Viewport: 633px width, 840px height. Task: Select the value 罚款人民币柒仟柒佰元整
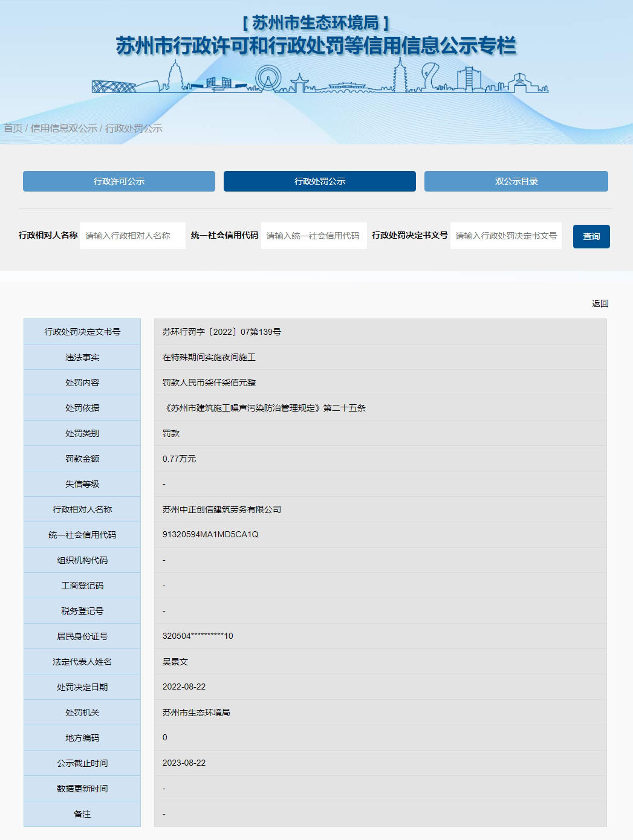209,383
